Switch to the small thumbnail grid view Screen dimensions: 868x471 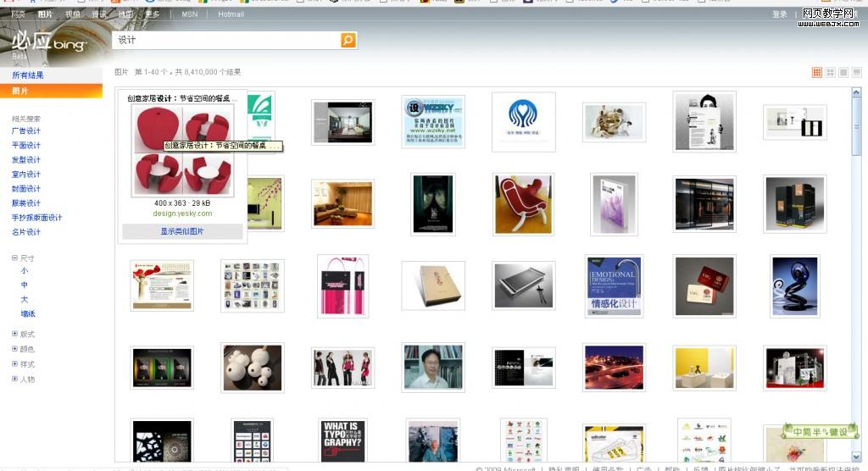click(817, 73)
